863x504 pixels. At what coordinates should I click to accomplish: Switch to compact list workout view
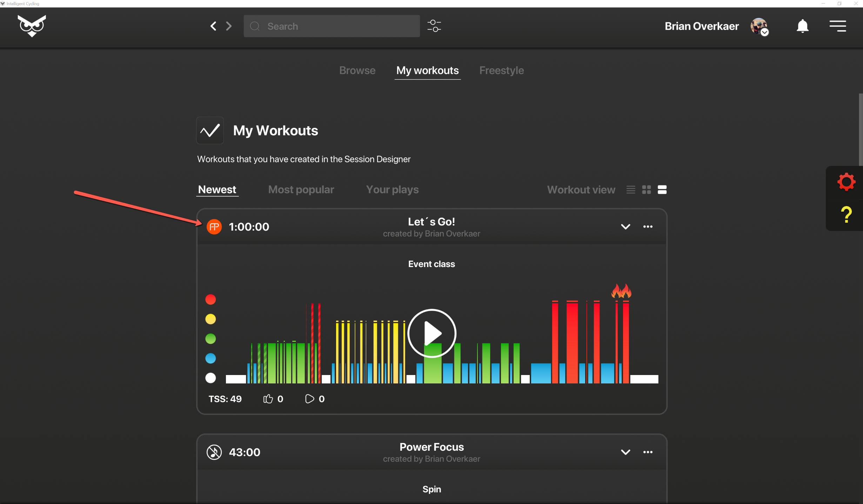click(x=631, y=190)
